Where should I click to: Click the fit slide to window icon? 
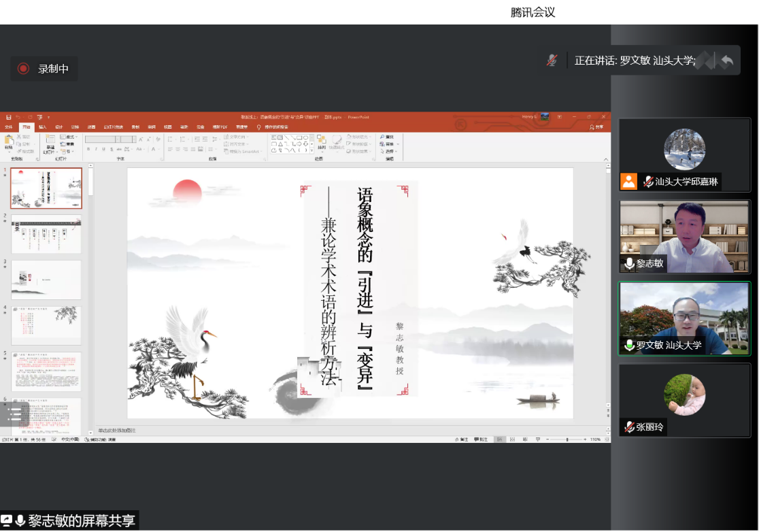pos(607,439)
